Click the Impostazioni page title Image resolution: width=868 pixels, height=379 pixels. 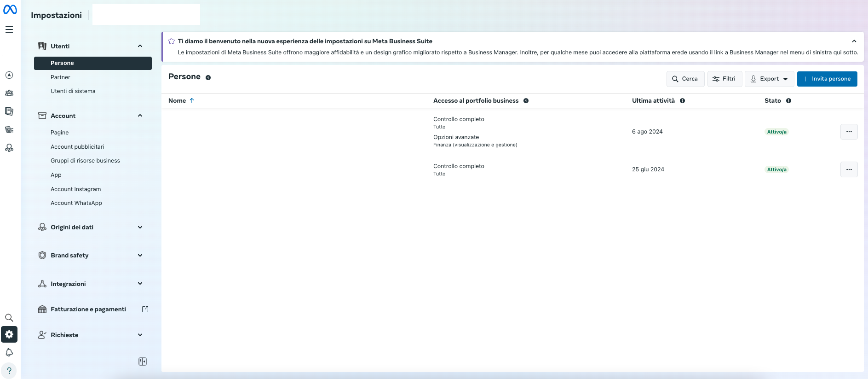point(56,15)
